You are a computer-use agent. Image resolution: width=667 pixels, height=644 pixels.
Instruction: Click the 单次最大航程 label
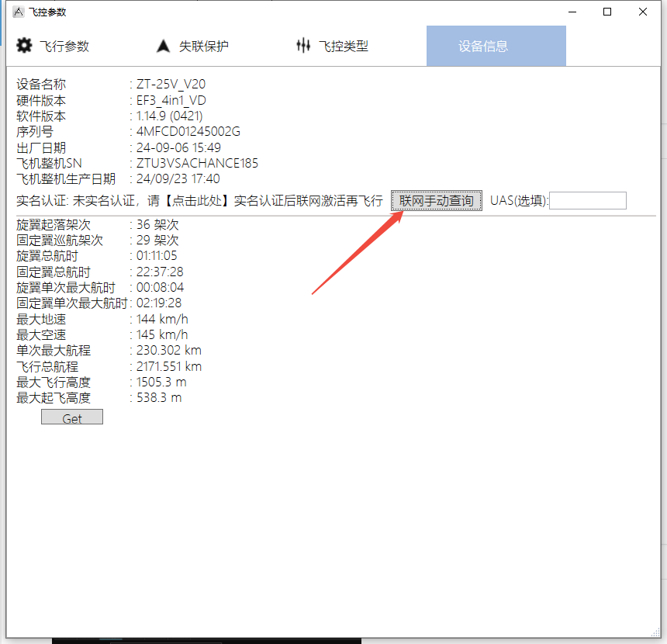[54, 350]
